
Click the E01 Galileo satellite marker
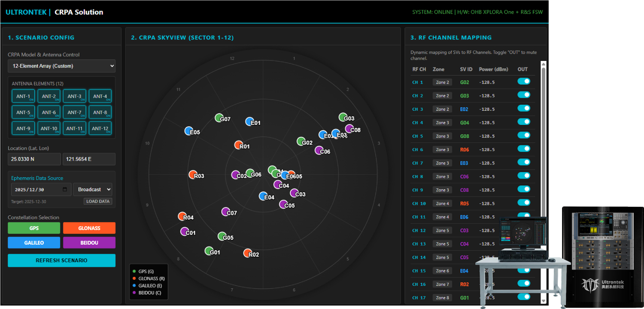click(249, 122)
